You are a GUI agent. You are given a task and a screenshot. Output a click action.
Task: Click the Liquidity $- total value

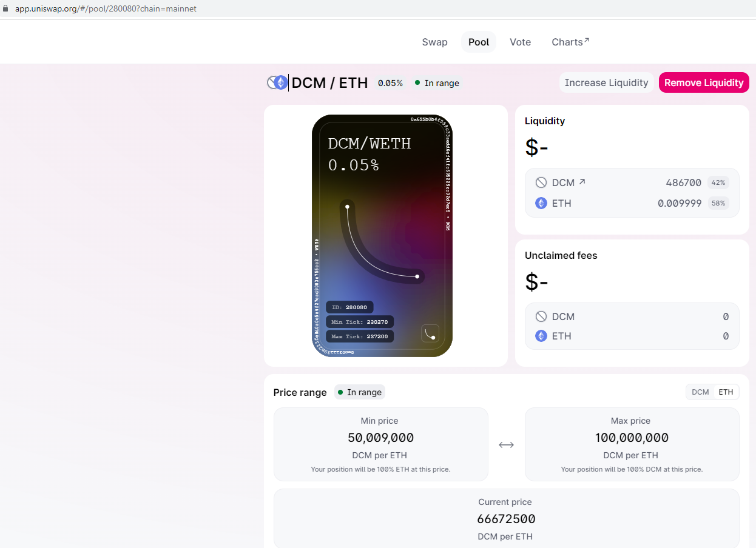[536, 147]
